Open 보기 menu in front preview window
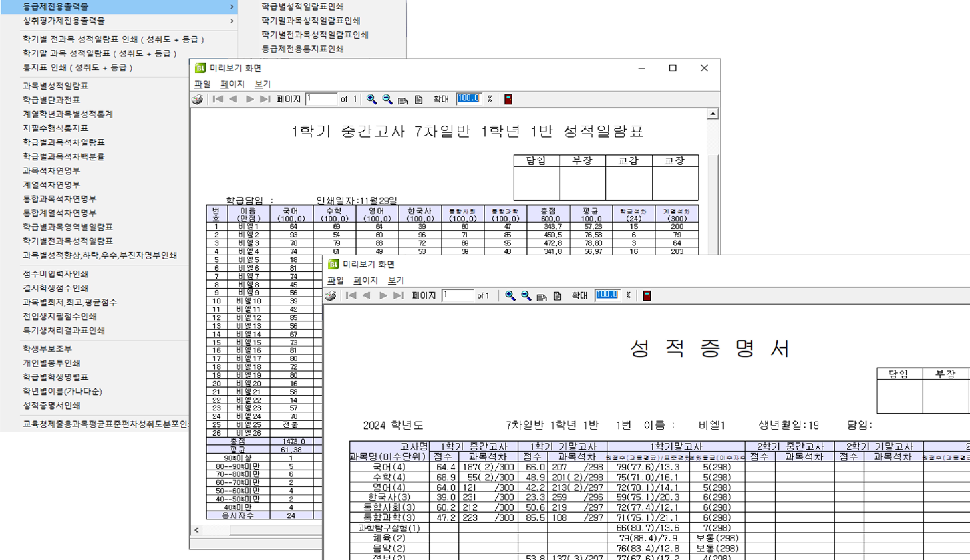This screenshot has height=560, width=970. point(396,280)
